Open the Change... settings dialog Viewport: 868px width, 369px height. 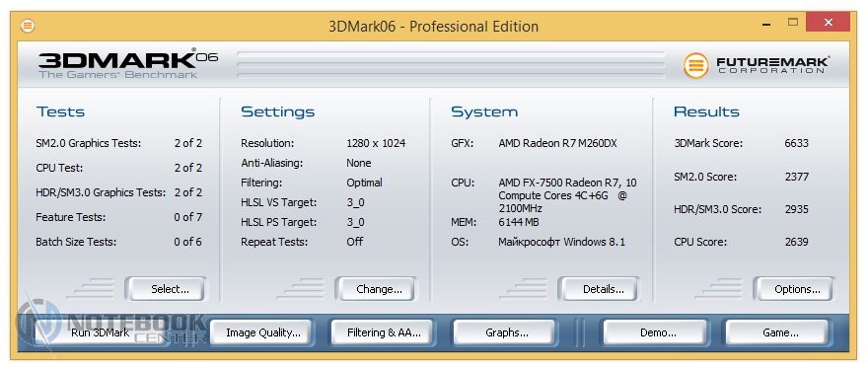point(376,289)
